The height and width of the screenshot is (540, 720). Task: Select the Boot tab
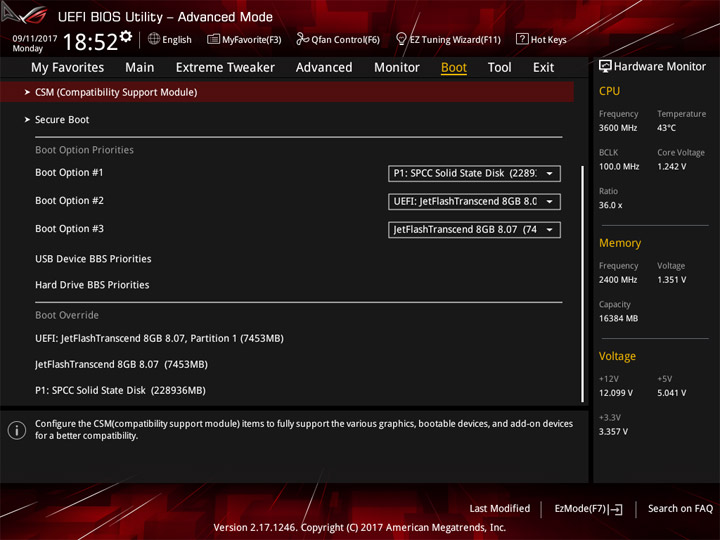pyautogui.click(x=454, y=68)
